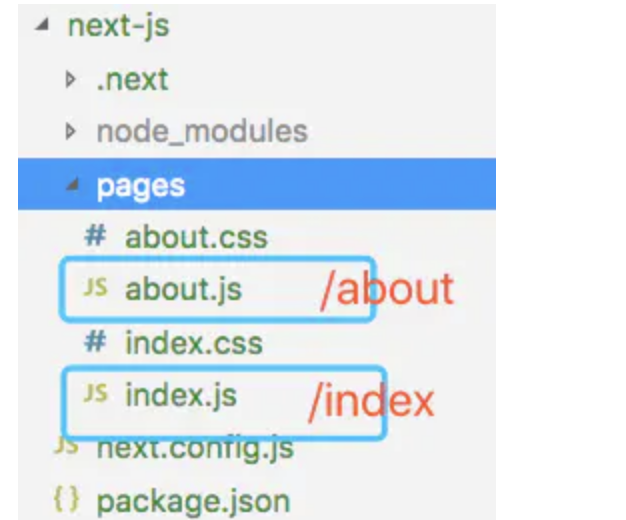The height and width of the screenshot is (520, 626).
Task: Open the about.css file
Action: [196, 237]
